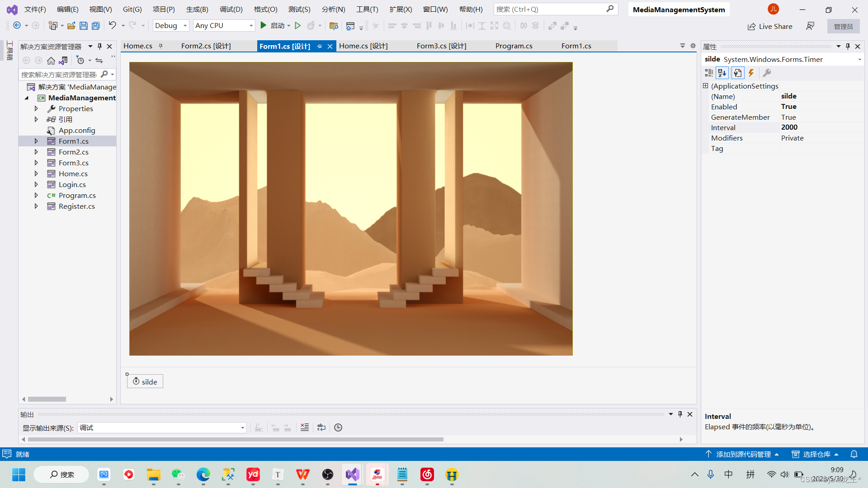Screen dimensions: 868x488
Task: Click the 启动 Start button
Action: (x=273, y=26)
